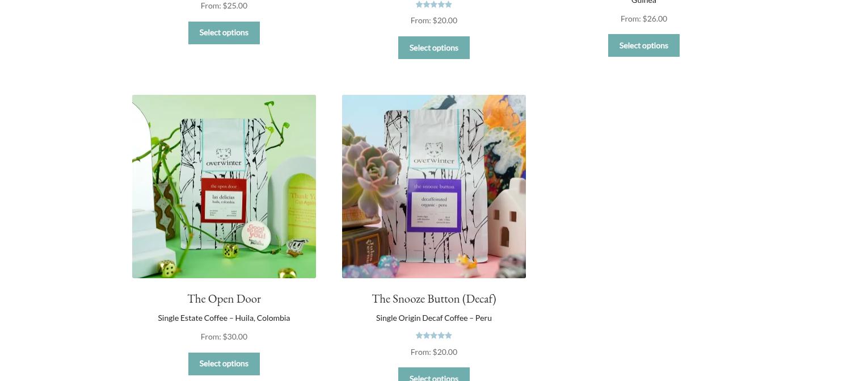The height and width of the screenshot is (381, 868).
Task: Open The Snooze Button product photo
Action: (x=434, y=186)
